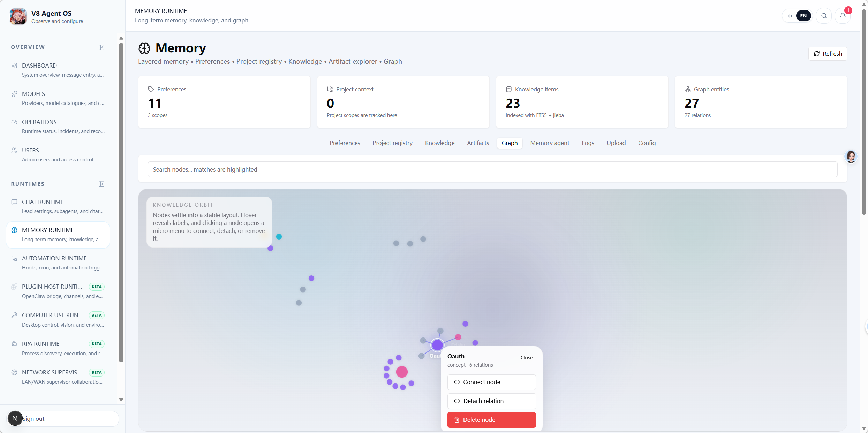
Task: Collapse the Runtimes sidebar group
Action: tap(101, 184)
